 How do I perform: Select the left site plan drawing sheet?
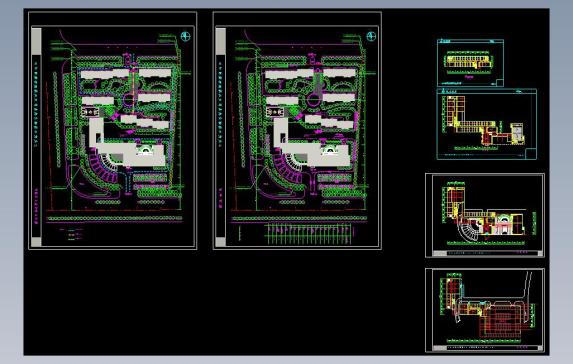tap(113, 130)
